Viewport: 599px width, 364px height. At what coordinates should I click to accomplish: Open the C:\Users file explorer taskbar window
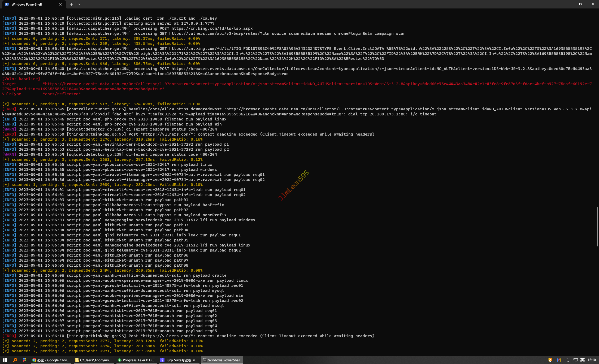[x=93, y=360]
